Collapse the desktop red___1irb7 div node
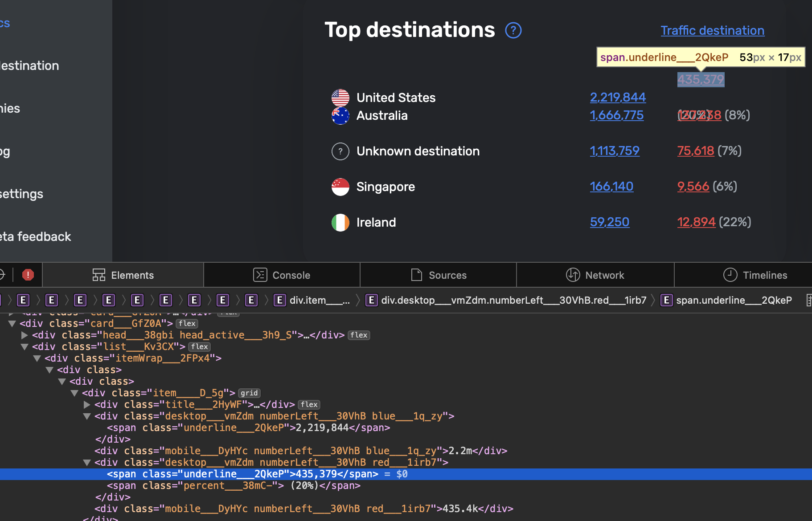The width and height of the screenshot is (812, 521). (x=87, y=462)
